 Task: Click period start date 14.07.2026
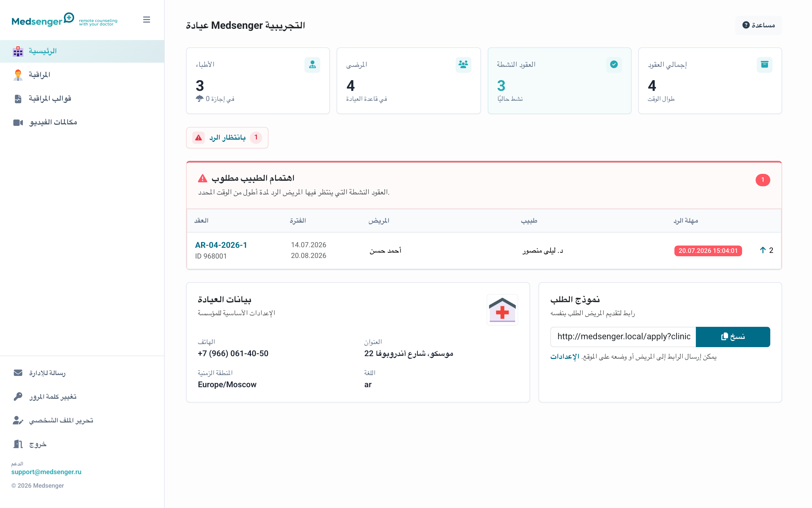[308, 245]
